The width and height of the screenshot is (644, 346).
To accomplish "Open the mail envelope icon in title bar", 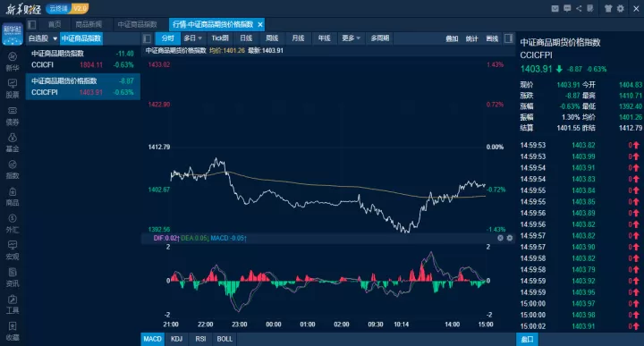I will [555, 8].
